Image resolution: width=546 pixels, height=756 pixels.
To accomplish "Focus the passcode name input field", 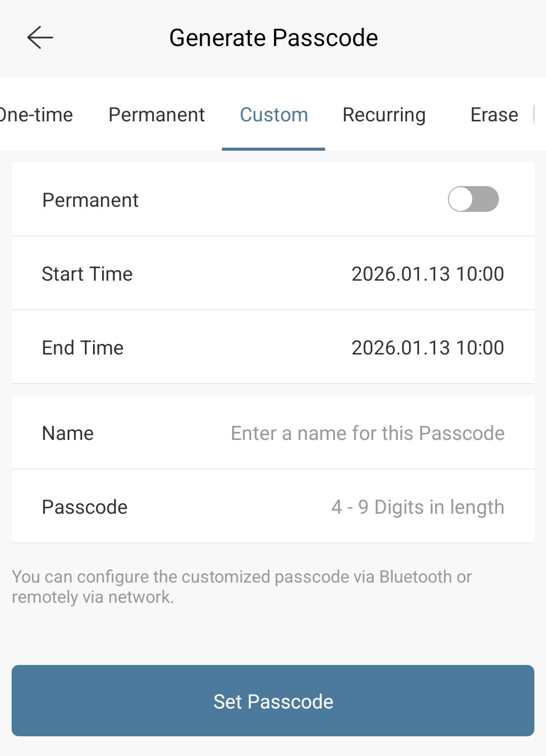I will [x=368, y=433].
